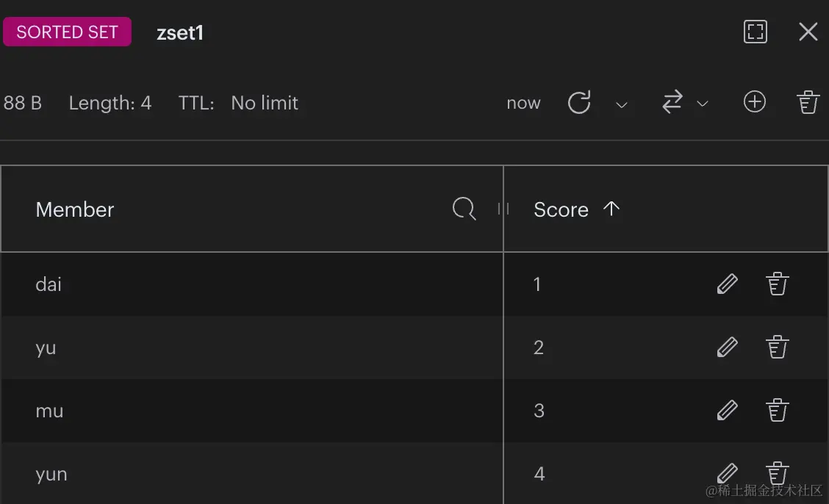Open auto-refresh options chevron
829x504 pixels.
622,104
